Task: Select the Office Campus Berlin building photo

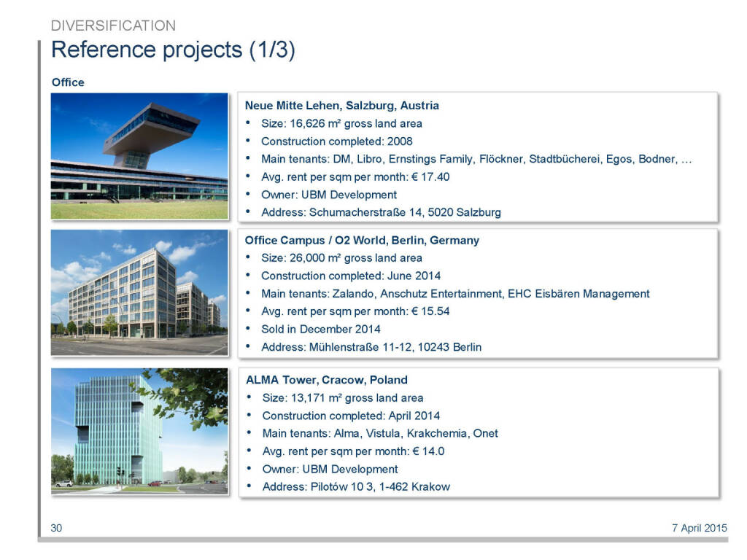Action: click(x=139, y=292)
